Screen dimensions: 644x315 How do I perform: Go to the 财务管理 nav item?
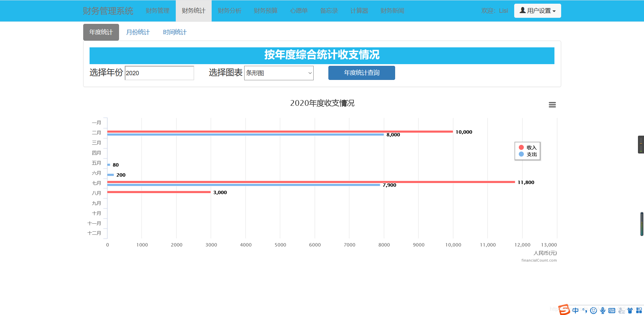click(x=157, y=11)
